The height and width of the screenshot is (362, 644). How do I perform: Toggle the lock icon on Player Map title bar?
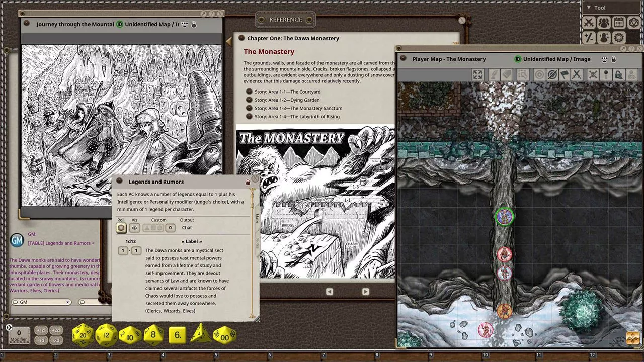(x=613, y=59)
